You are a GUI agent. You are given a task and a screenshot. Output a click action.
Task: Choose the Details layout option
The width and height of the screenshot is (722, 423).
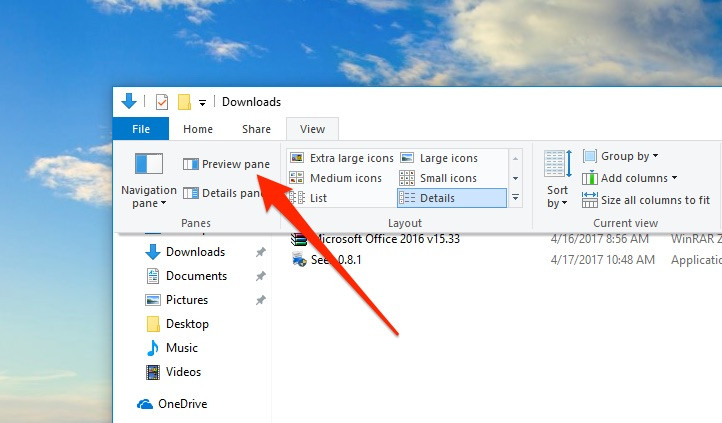click(x=450, y=198)
